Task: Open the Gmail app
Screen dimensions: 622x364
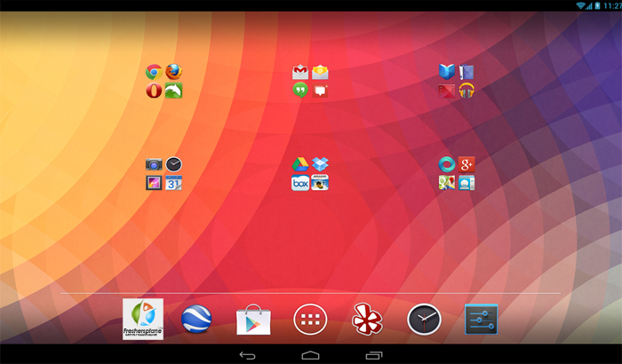Action: 300,72
